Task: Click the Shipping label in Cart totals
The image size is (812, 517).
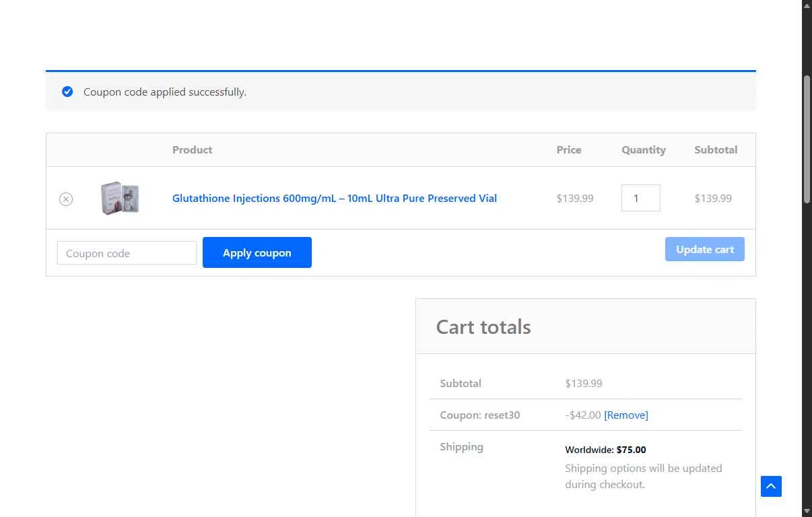Action: (461, 446)
